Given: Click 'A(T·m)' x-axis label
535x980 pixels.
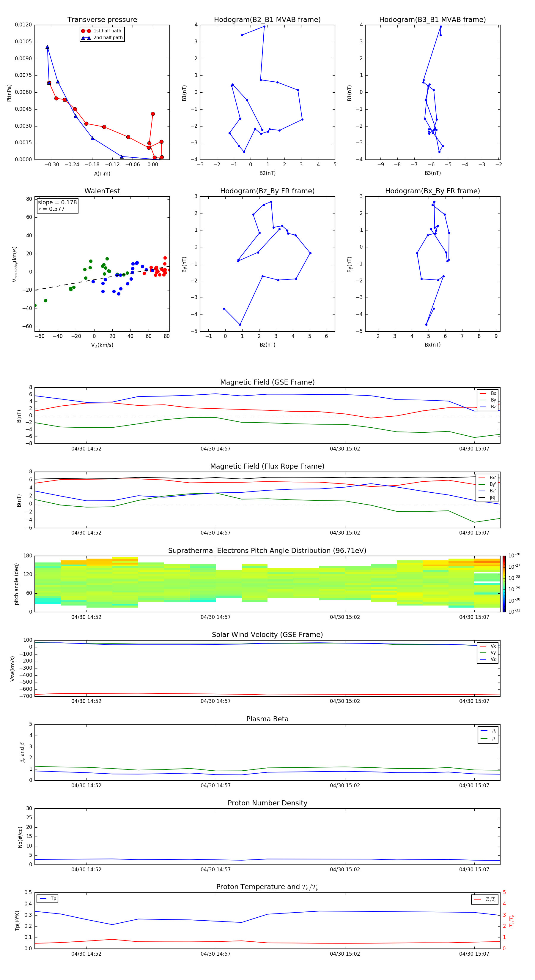Looking at the screenshot, I should (102, 174).
